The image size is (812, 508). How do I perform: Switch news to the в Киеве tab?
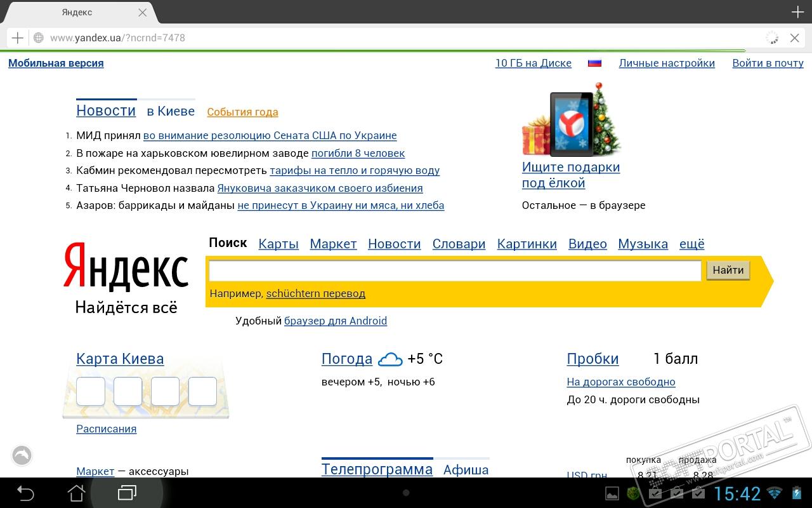[x=171, y=111]
